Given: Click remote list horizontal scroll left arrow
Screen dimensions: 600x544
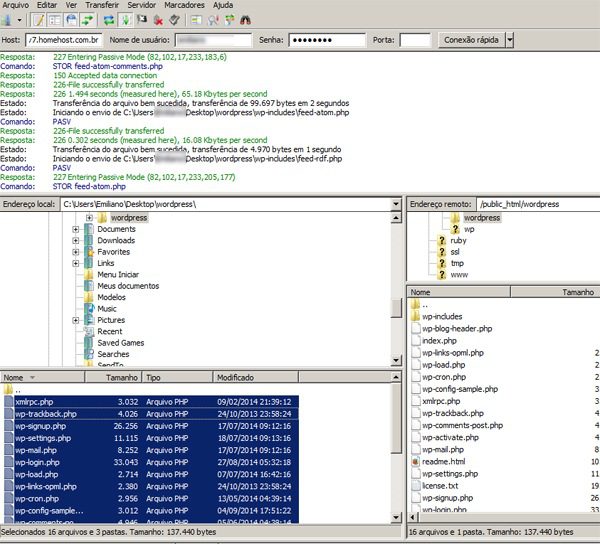Looking at the screenshot, I should pyautogui.click(x=413, y=517).
